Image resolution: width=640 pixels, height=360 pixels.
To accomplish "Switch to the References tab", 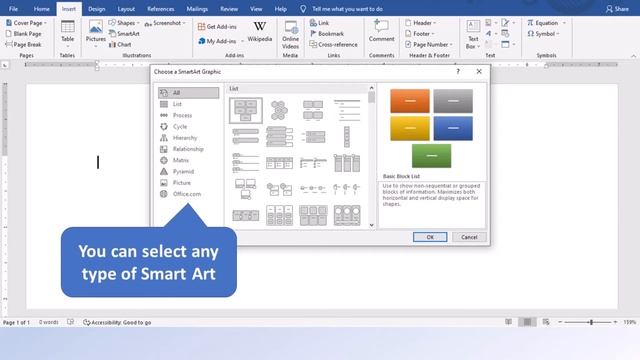I will point(160,9).
